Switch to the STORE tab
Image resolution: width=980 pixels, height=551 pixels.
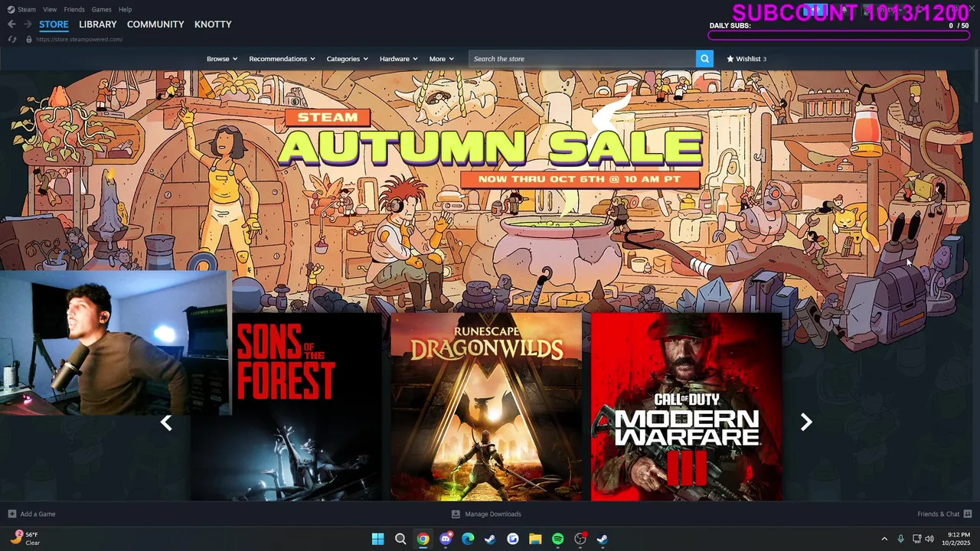[x=54, y=24]
